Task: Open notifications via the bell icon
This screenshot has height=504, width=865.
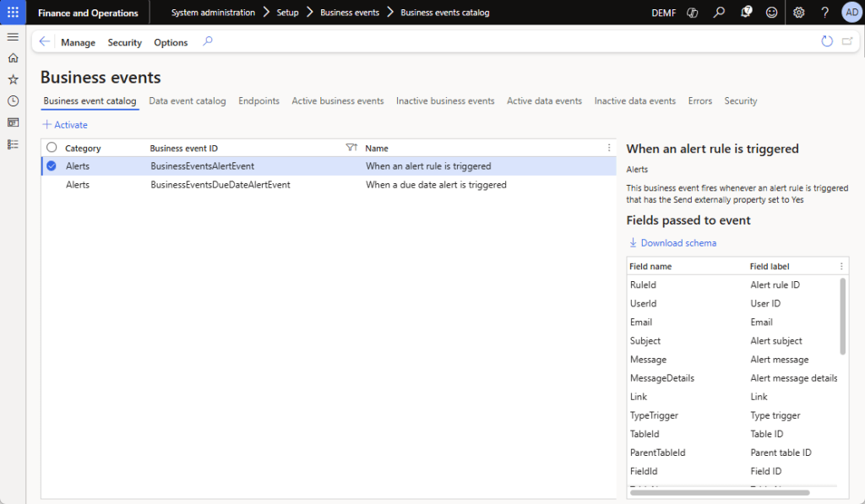Action: [745, 12]
